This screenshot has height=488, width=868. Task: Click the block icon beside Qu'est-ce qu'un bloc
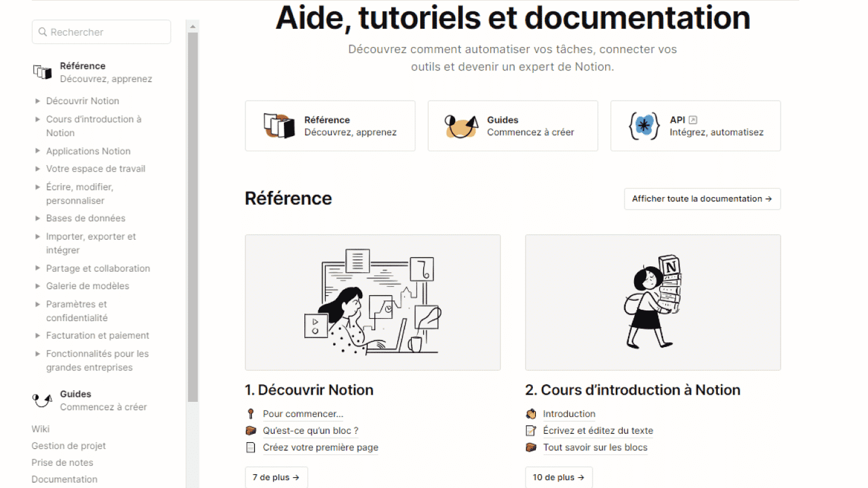[251, 431]
